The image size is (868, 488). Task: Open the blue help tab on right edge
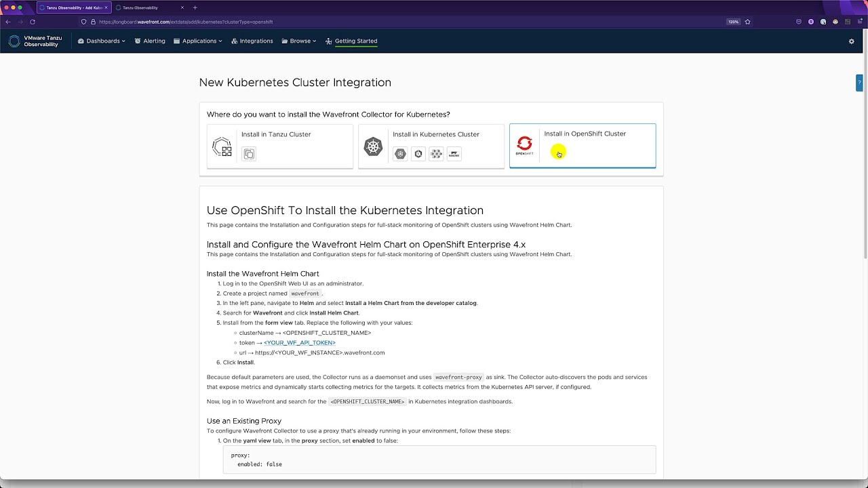pos(859,83)
